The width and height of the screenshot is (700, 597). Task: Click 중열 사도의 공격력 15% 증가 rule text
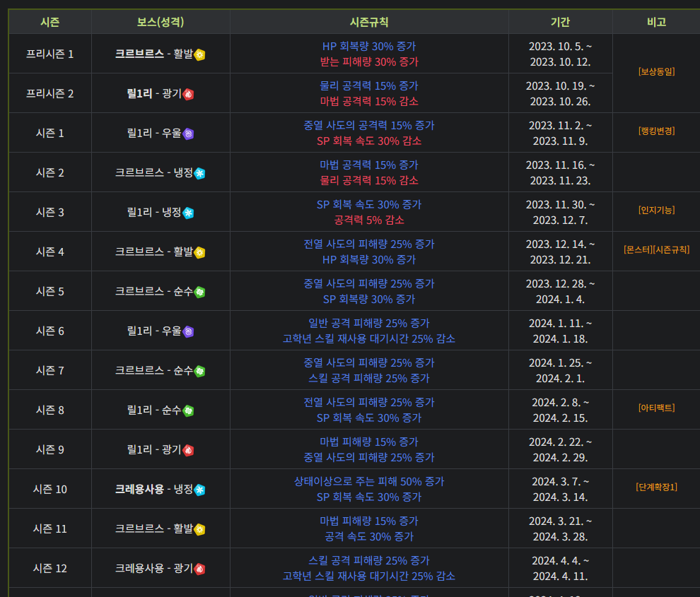tap(369, 125)
